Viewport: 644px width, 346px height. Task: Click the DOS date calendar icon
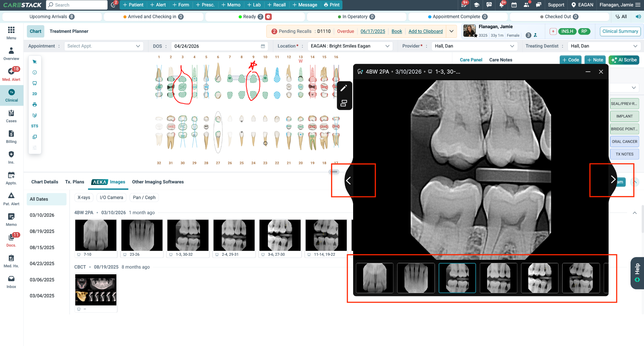263,46
